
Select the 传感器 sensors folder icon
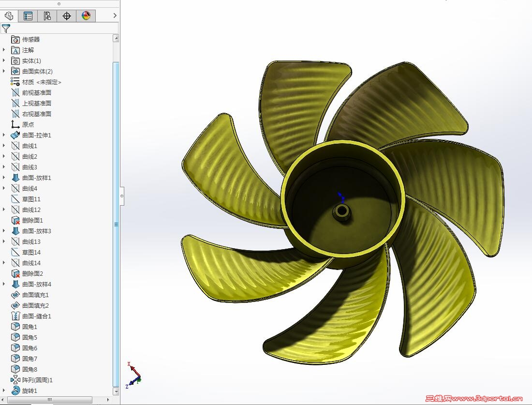[15, 39]
